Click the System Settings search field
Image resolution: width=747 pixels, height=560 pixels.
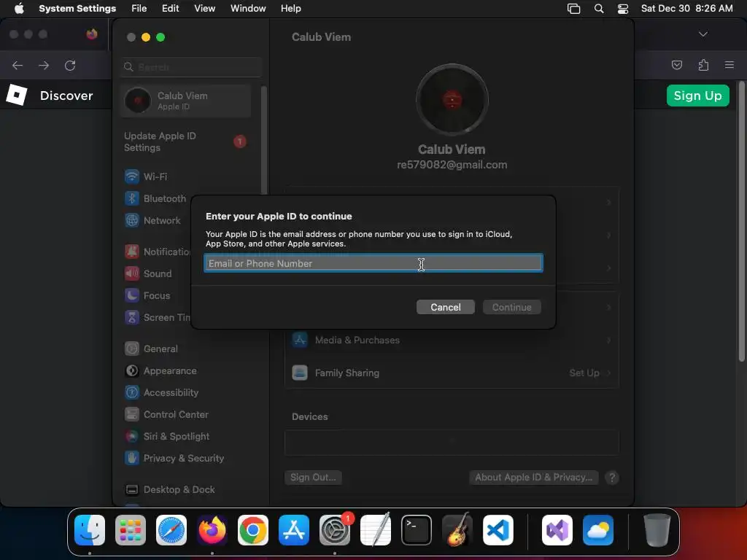click(191, 67)
